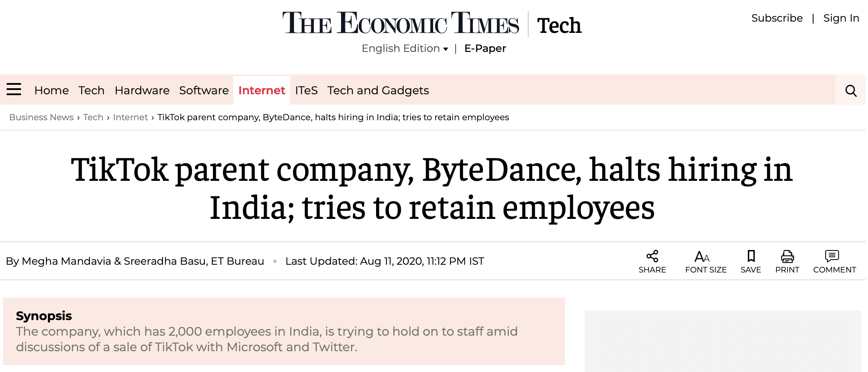Open the Hardware nav tab
This screenshot has width=868, height=372.
click(x=142, y=90)
